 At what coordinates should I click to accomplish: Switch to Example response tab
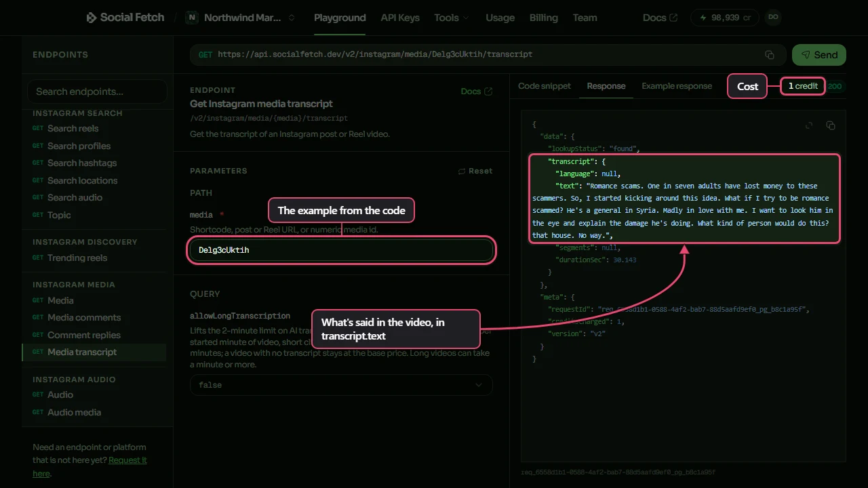[x=677, y=86]
